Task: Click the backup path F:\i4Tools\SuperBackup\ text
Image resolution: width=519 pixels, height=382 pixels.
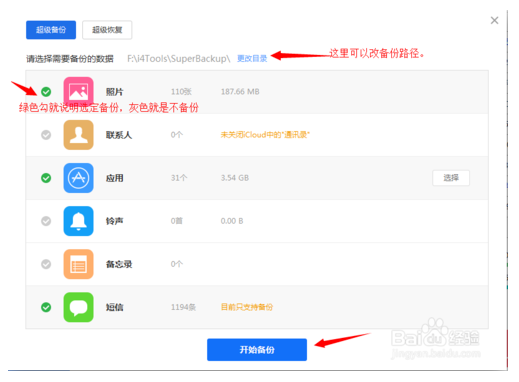Action: (x=179, y=59)
